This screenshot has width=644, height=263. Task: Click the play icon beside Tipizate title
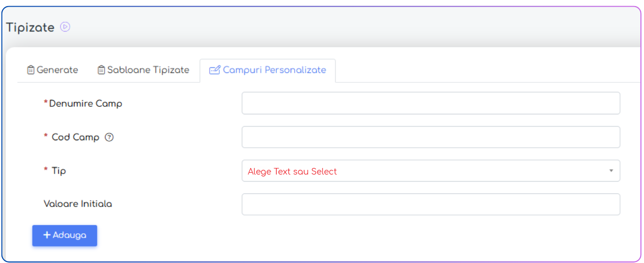click(x=65, y=27)
